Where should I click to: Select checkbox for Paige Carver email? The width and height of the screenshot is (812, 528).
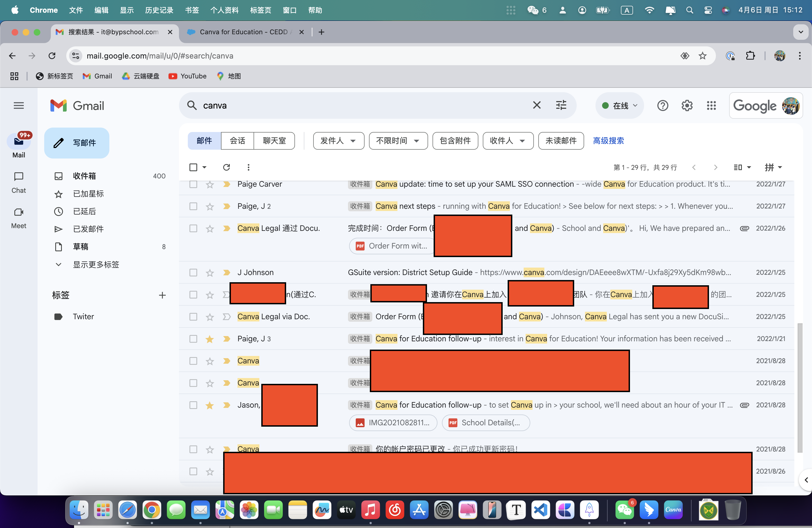(193, 184)
